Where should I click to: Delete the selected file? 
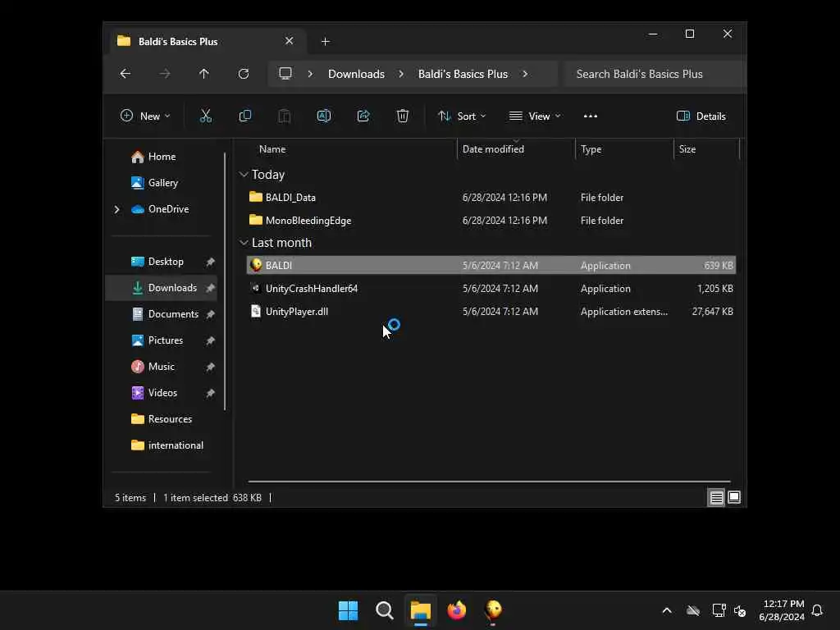point(402,116)
